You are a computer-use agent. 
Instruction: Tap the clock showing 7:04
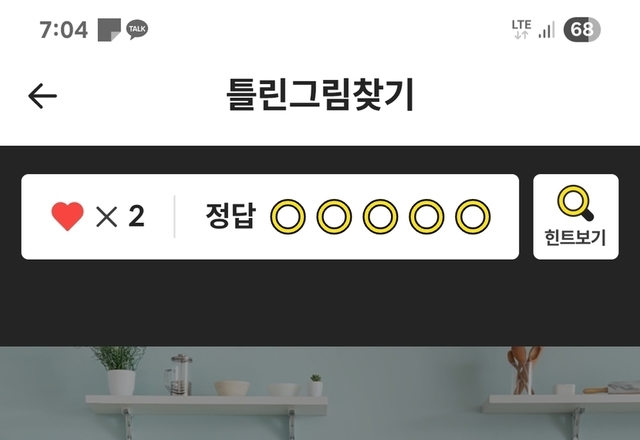(64, 30)
